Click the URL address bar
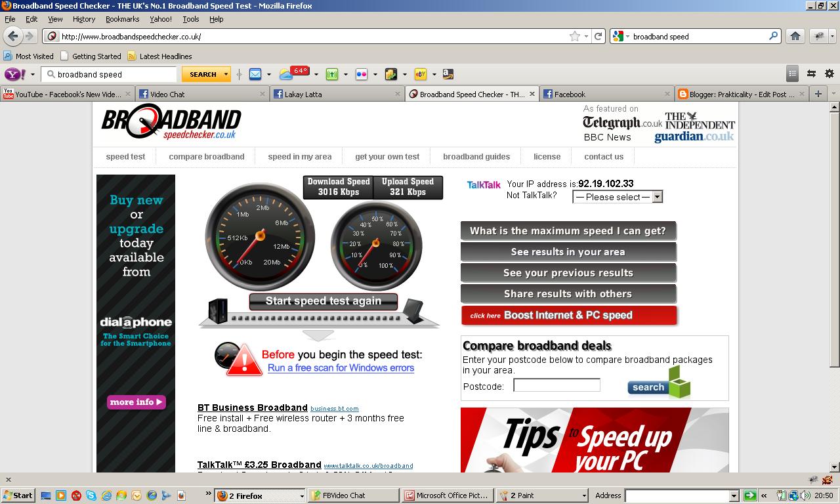Viewport: 840px width, 504px height. [315, 36]
